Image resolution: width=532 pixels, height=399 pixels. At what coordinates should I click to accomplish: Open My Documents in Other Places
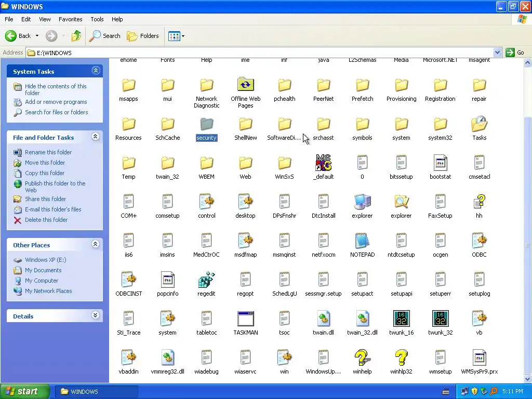[x=43, y=270]
